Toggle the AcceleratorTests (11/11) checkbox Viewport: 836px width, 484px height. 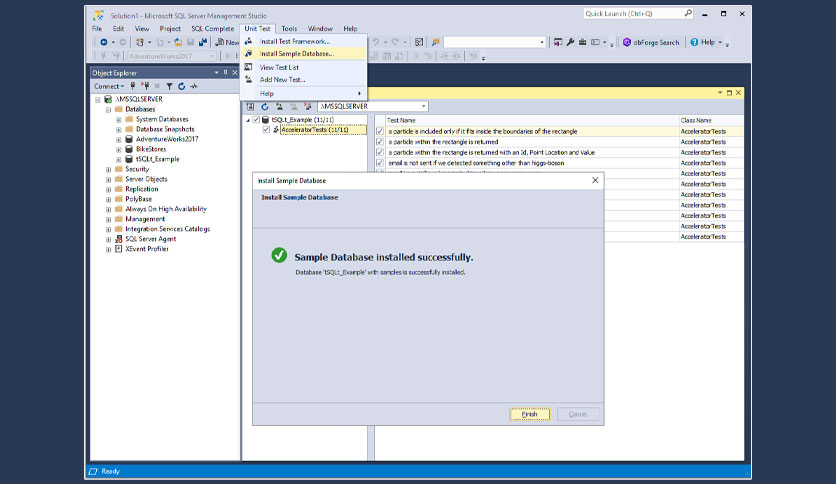266,130
